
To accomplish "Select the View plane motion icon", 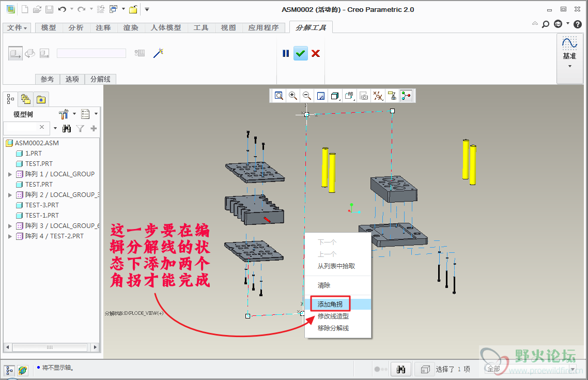I will (44, 54).
